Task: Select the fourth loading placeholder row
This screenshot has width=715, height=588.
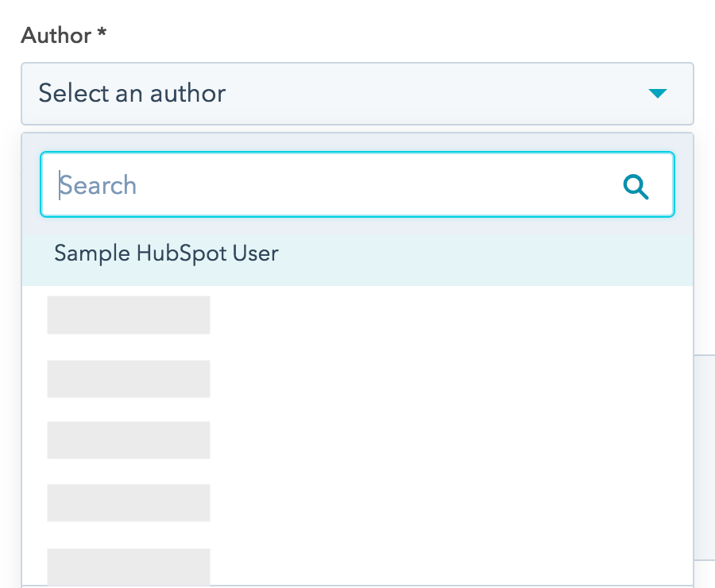Action: click(x=129, y=503)
